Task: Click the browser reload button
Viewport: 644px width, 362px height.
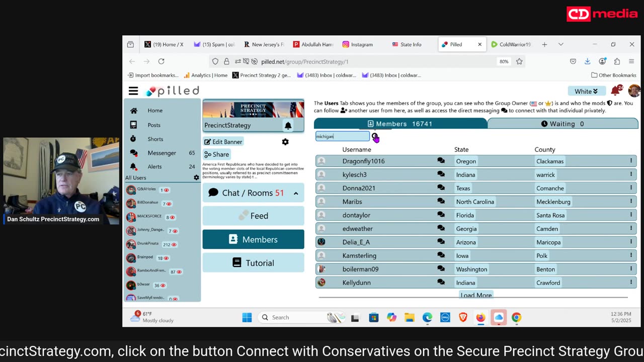Action: coord(161,61)
